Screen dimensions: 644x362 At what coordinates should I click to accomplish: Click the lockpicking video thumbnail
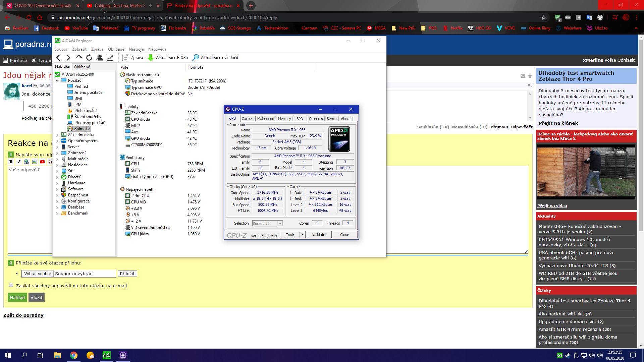tap(586, 172)
